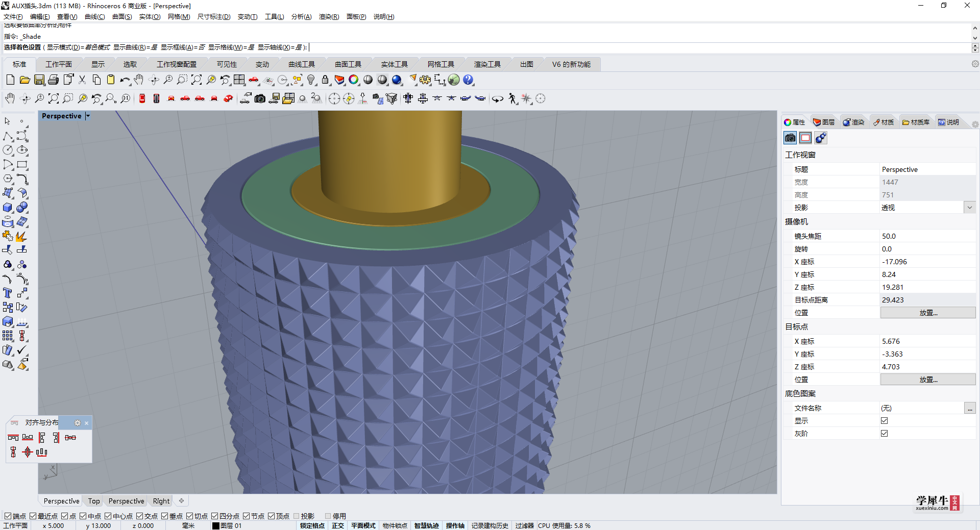This screenshot has height=530, width=980.
Task: Click the camera screen capture icon
Action: pyautogui.click(x=260, y=98)
